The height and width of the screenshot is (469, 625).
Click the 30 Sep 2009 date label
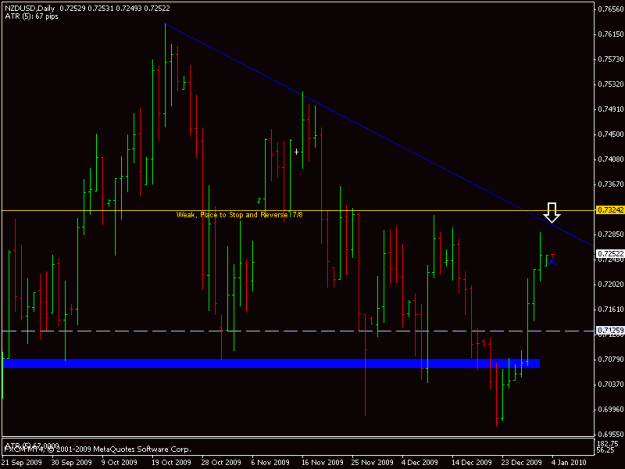71,462
